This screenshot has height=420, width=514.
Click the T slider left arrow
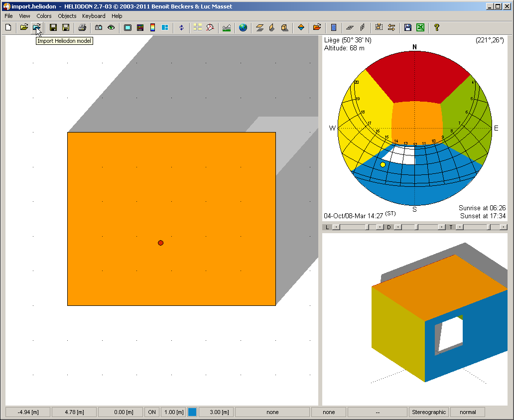pos(460,227)
